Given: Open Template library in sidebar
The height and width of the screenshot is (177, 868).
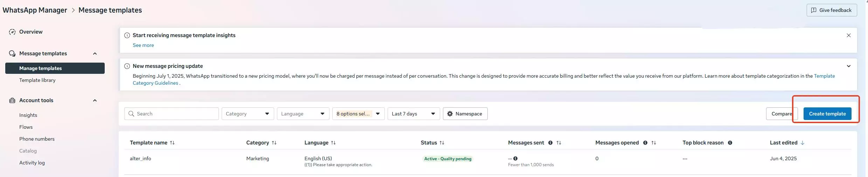Looking at the screenshot, I should coord(37,80).
